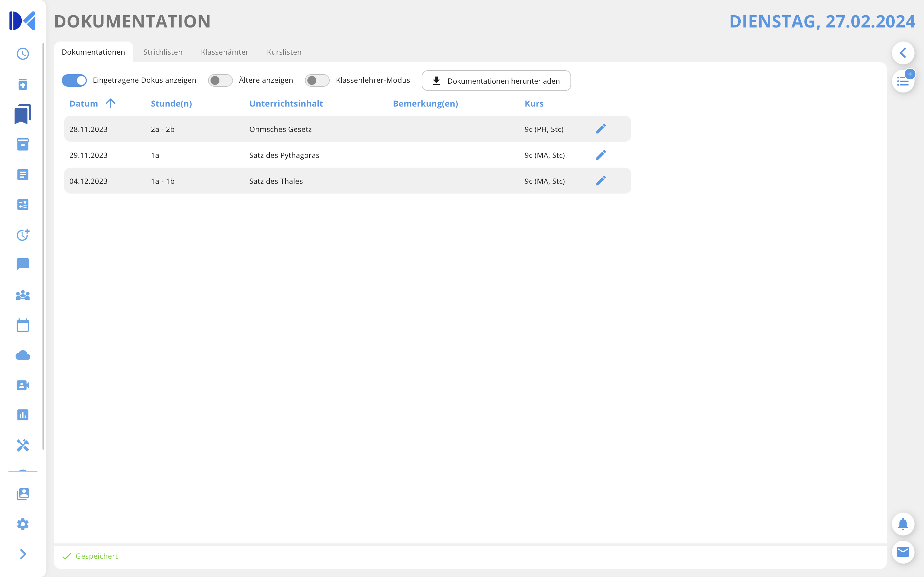Select the Satz des Thales row

click(276, 181)
